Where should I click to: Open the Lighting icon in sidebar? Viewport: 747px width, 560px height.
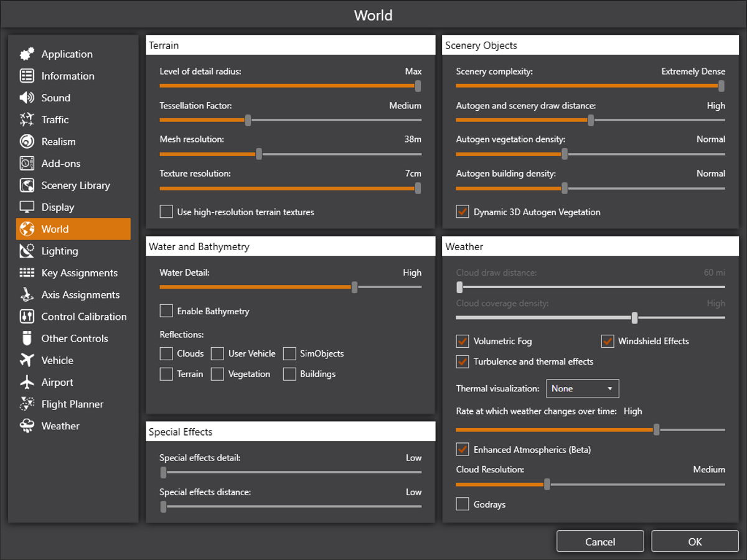[27, 251]
